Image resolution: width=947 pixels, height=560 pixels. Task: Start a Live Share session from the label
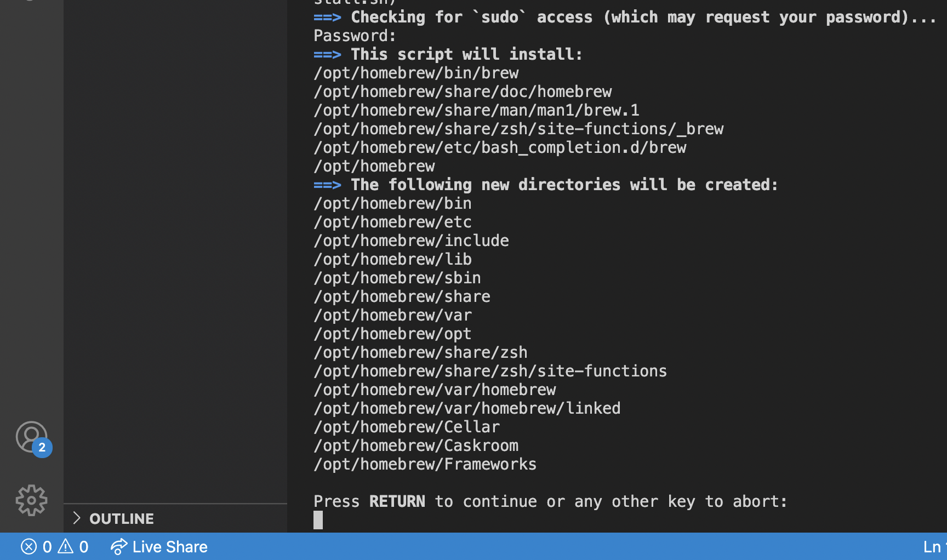click(170, 546)
